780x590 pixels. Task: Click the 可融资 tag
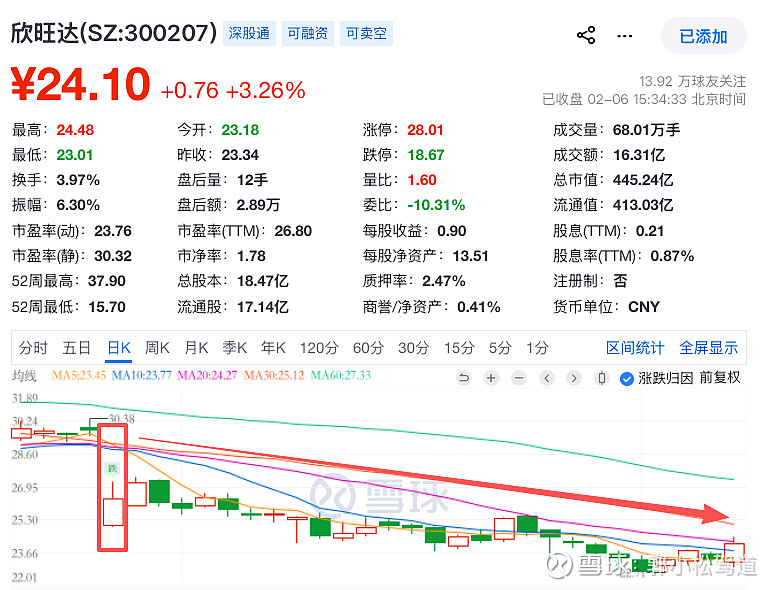tap(308, 33)
